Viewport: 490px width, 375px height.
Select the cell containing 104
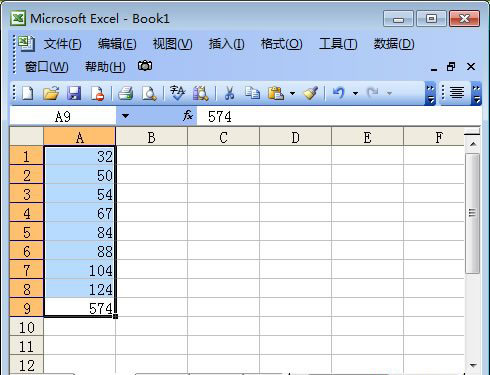click(x=79, y=270)
